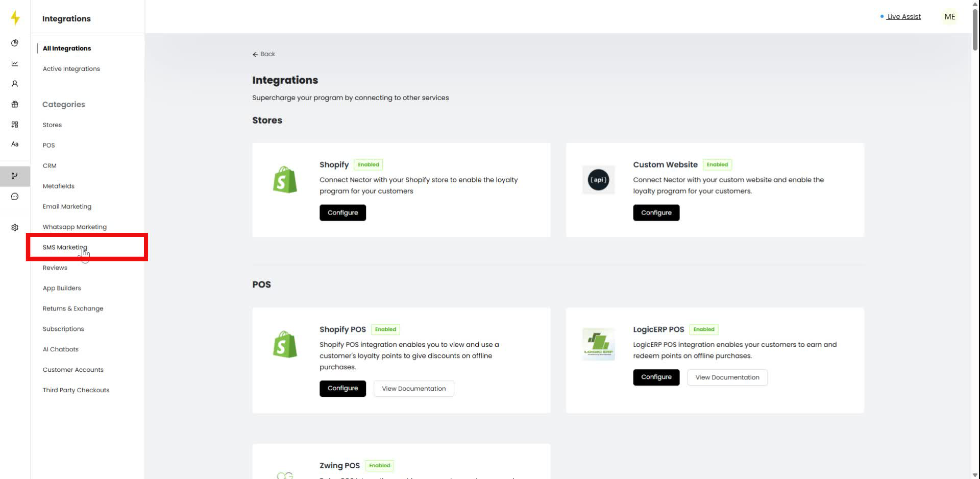980x479 pixels.
Task: Click the yellow lightning bolt logo
Action: pos(15,18)
